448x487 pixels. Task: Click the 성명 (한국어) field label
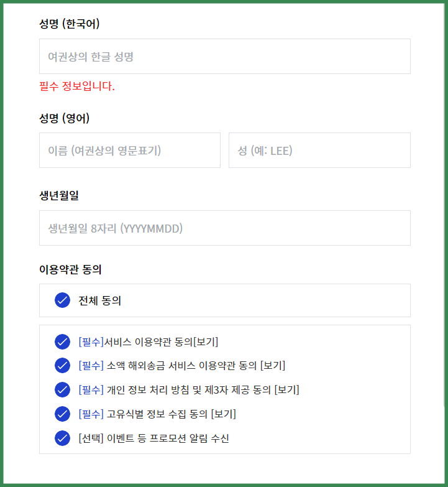tap(70, 24)
